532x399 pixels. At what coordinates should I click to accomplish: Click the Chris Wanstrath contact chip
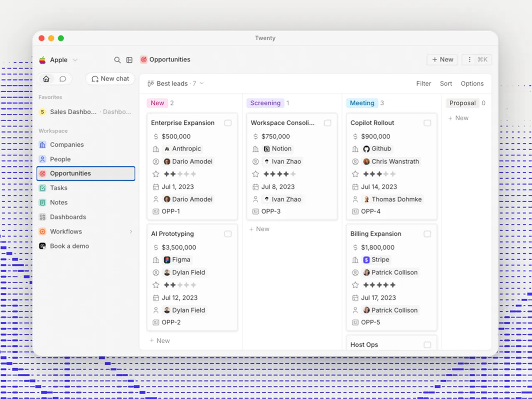(391, 162)
